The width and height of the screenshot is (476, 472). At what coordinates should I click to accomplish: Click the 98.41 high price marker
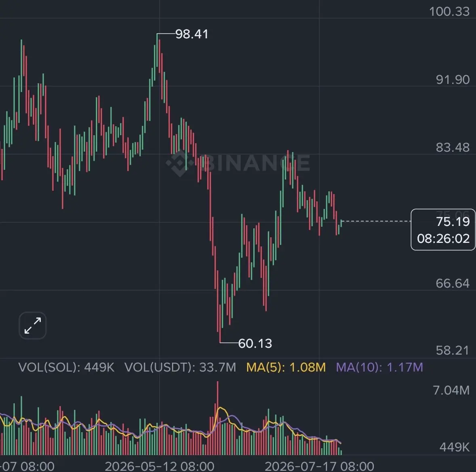coord(192,34)
